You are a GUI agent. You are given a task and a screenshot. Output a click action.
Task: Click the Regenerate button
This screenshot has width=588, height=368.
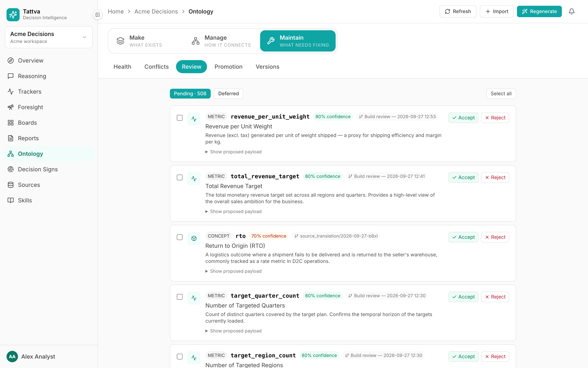[x=539, y=11]
